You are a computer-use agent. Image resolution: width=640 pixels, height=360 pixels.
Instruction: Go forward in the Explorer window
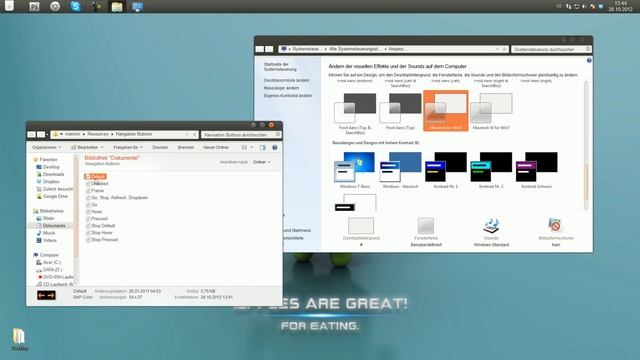[41, 134]
